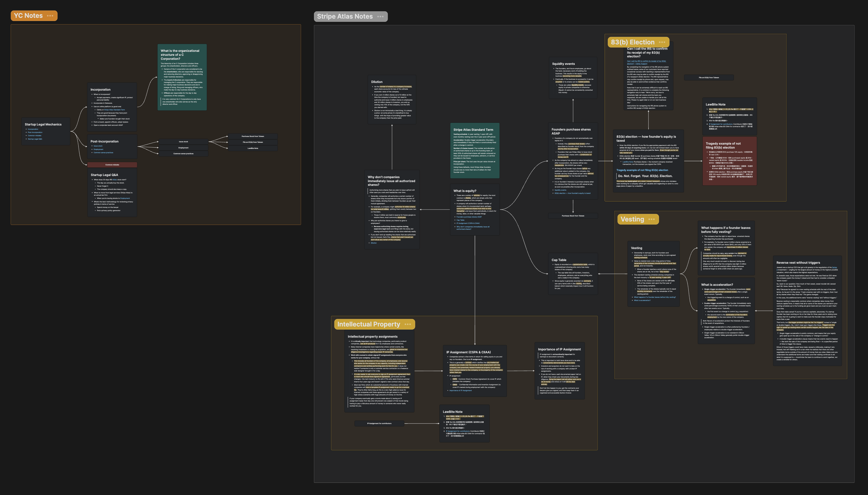Follow the Stripe Atlas Standard Term link in Incorporation
This screenshot has width=868, height=495.
coord(114,110)
